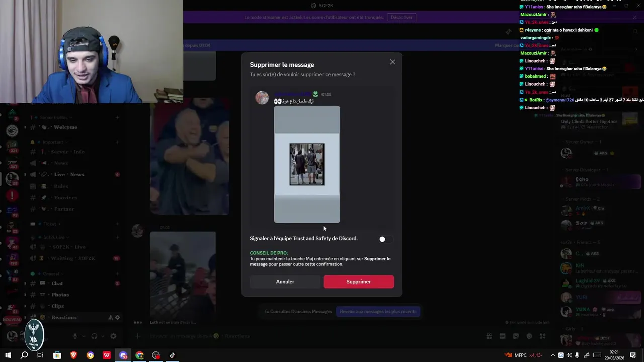The width and height of the screenshot is (644, 362).
Task: Select the Partner channel
Action: (x=74, y=209)
